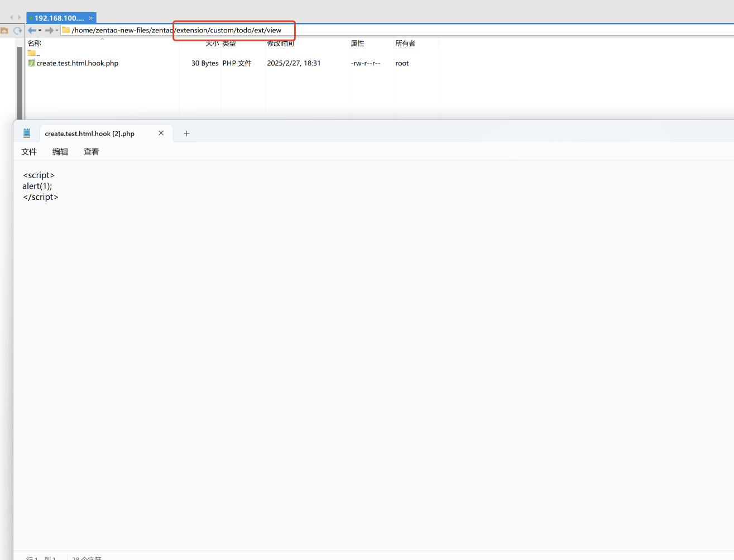Click the '2025/2/27, 18:31' modified time cell
Viewport: 734px width, 560px height.
pos(294,63)
